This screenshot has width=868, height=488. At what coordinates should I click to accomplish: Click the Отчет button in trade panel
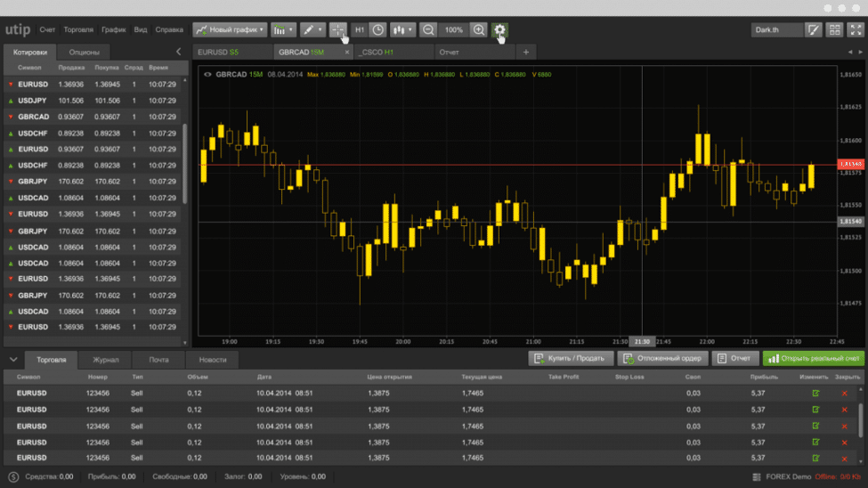click(x=735, y=358)
